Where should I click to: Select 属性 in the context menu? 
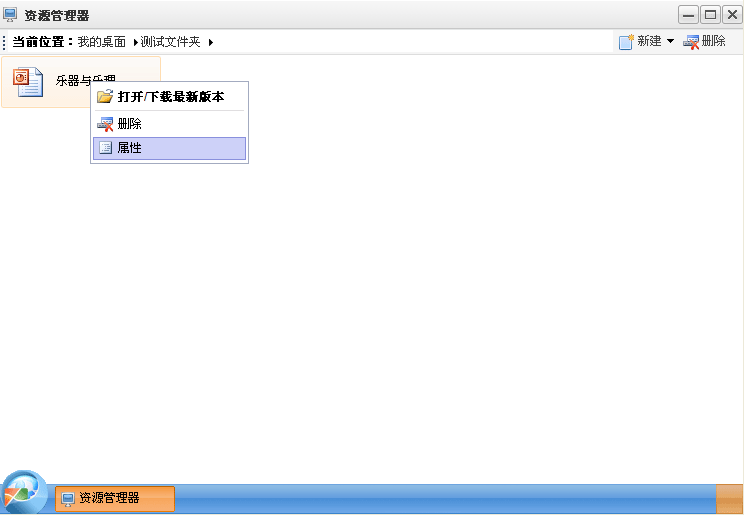click(169, 148)
